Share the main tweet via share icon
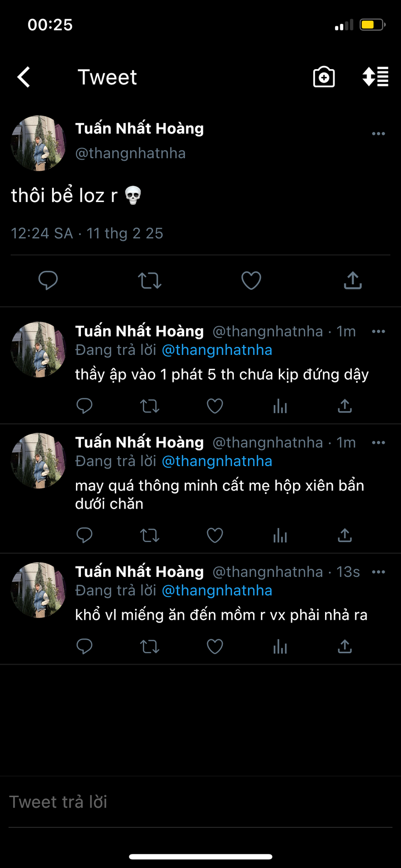Screen dimensions: 401x868 point(353,280)
